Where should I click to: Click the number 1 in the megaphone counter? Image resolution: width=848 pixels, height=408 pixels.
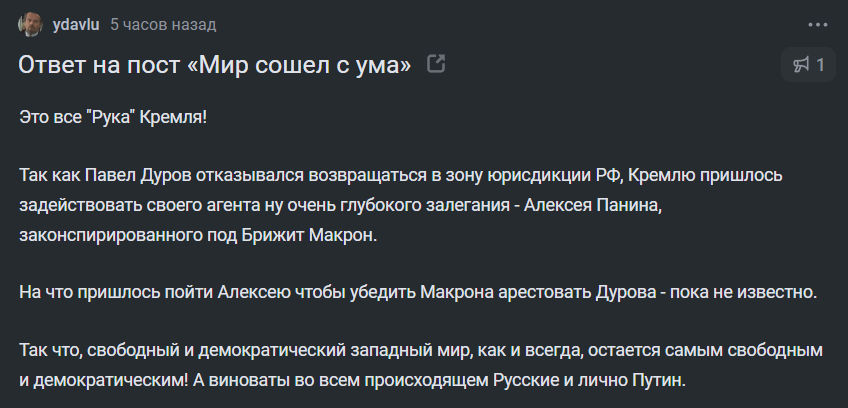(x=820, y=65)
